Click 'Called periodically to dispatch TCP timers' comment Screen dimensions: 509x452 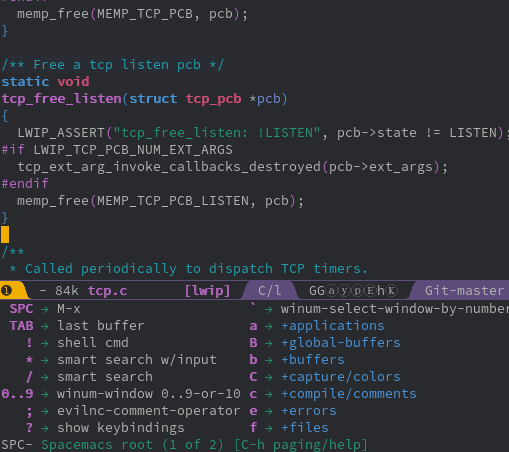click(x=196, y=269)
